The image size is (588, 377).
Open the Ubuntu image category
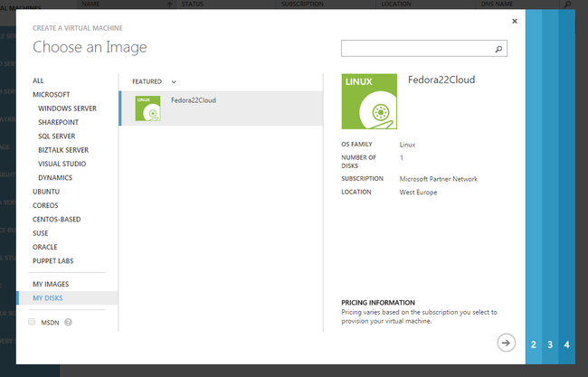45,192
